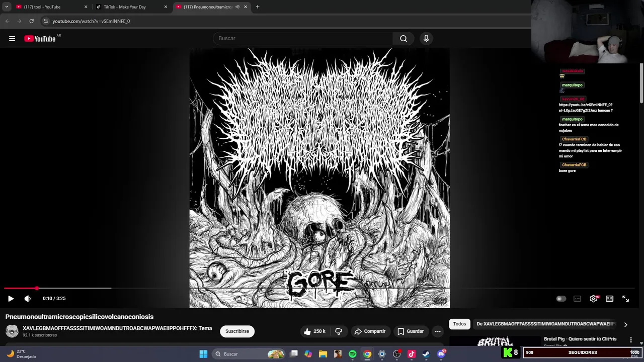This screenshot has height=362, width=644.
Task: Open the youtu.be link in chat
Action: point(586,108)
